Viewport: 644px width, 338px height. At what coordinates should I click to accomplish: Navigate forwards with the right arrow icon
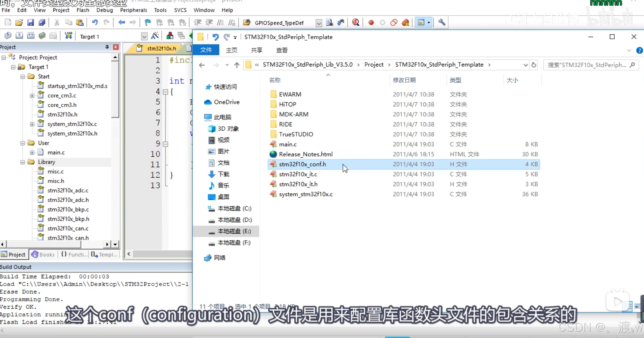click(133, 23)
